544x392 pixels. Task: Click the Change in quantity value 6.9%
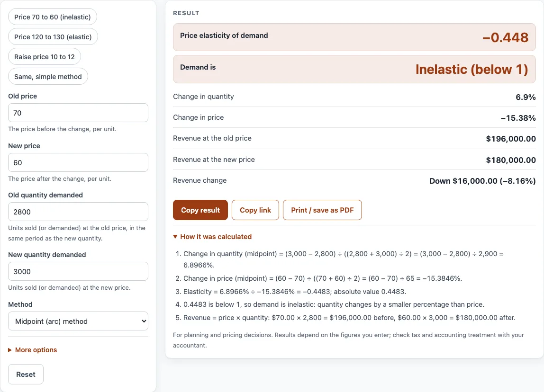pos(526,97)
